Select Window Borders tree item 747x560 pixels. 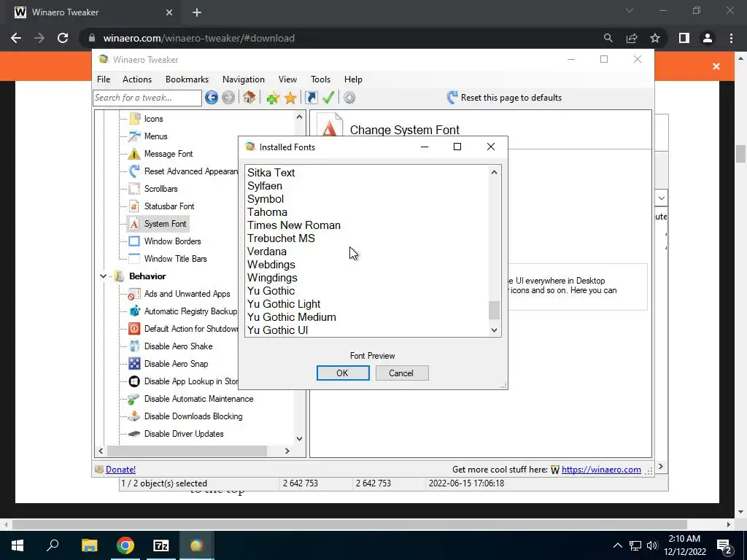tap(172, 241)
